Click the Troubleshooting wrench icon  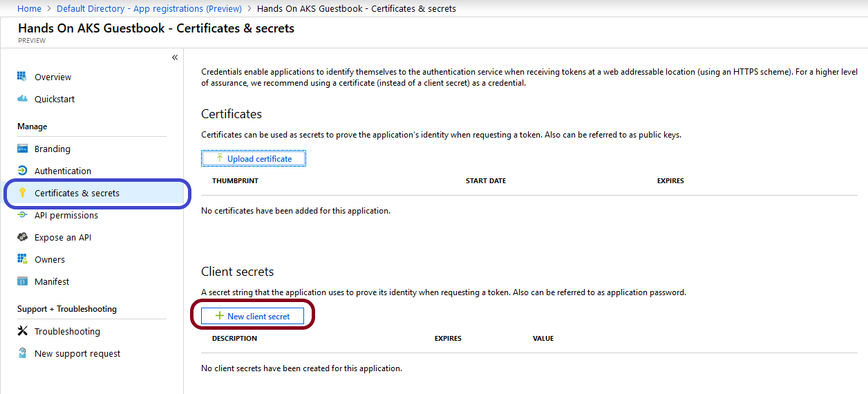click(x=21, y=331)
